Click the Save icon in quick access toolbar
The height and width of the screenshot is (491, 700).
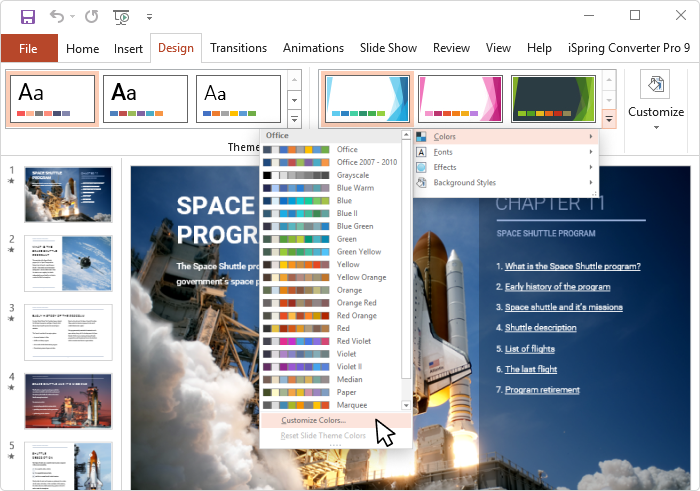(x=28, y=17)
